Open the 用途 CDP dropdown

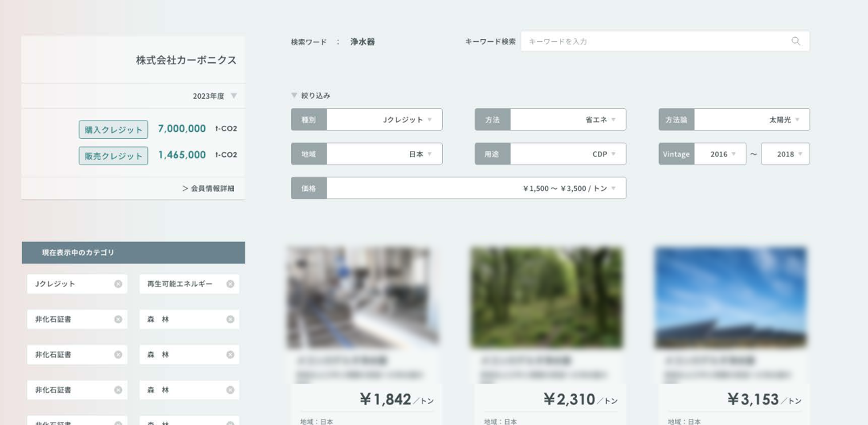[x=568, y=154]
